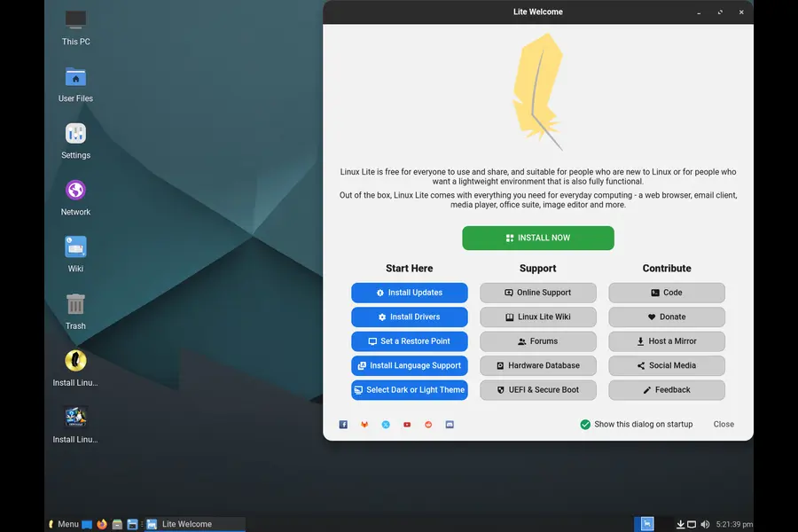Click the display/network tray icon
This screenshot has height=532, width=798.
(692, 524)
